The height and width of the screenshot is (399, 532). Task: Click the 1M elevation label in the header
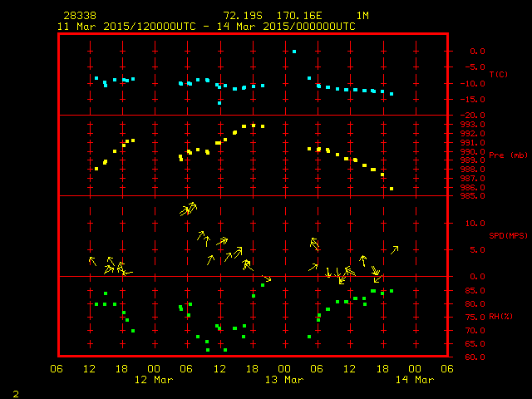[x=362, y=16]
